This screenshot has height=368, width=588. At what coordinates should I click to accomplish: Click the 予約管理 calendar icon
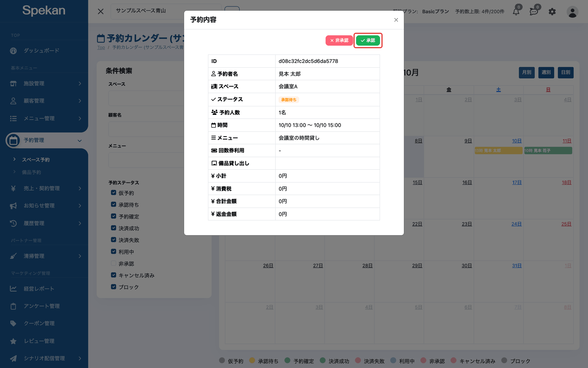13,140
